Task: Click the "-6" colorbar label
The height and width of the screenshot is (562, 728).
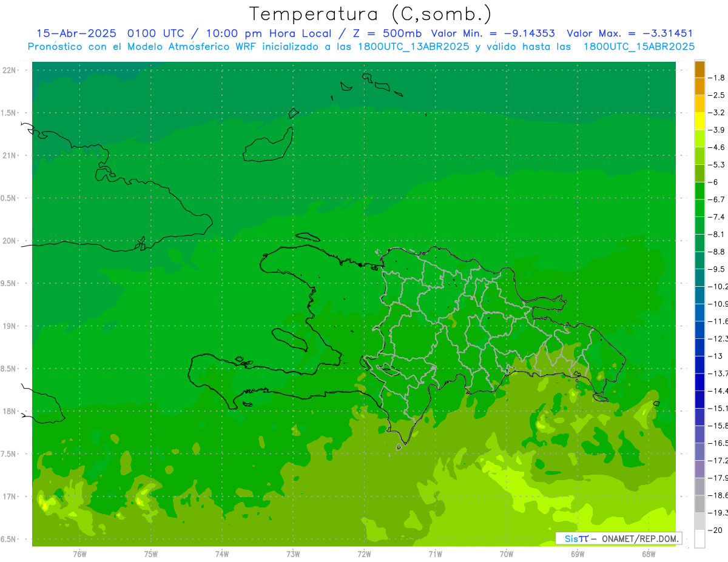Action: click(x=713, y=182)
